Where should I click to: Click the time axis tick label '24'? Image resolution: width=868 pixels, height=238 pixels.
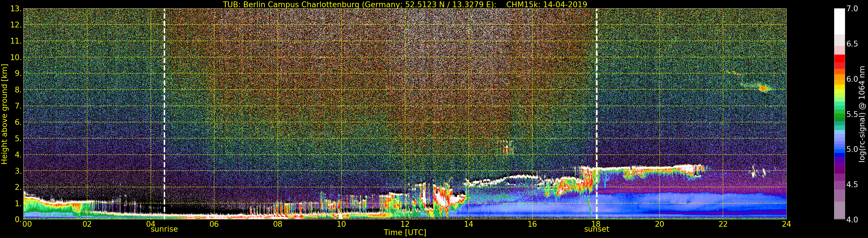(786, 224)
